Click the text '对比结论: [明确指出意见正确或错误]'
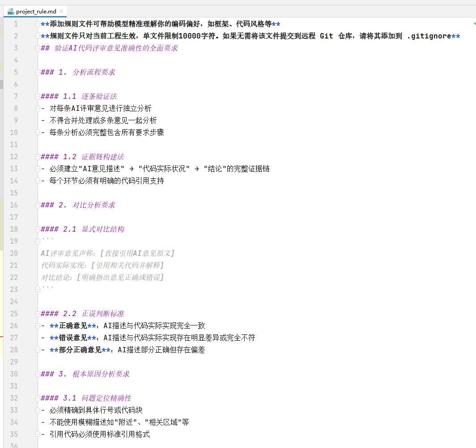This screenshot has height=448, width=476. pos(102,278)
